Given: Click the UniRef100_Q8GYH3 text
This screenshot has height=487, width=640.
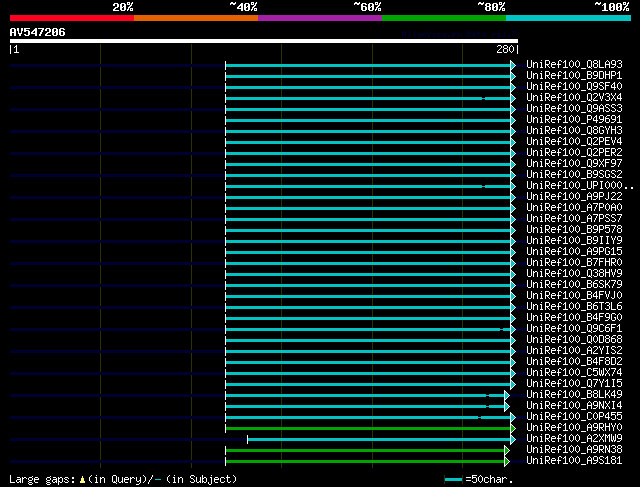Looking at the screenshot, I should tap(574, 131).
